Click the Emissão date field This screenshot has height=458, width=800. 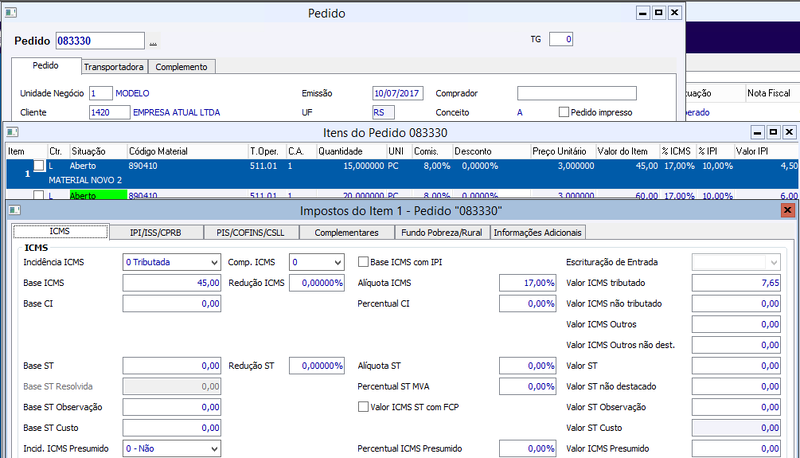397,93
